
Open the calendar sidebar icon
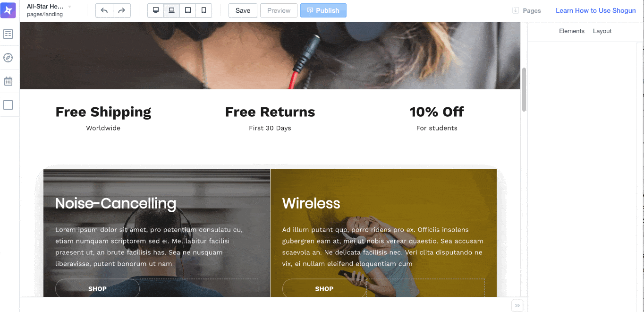click(x=8, y=81)
